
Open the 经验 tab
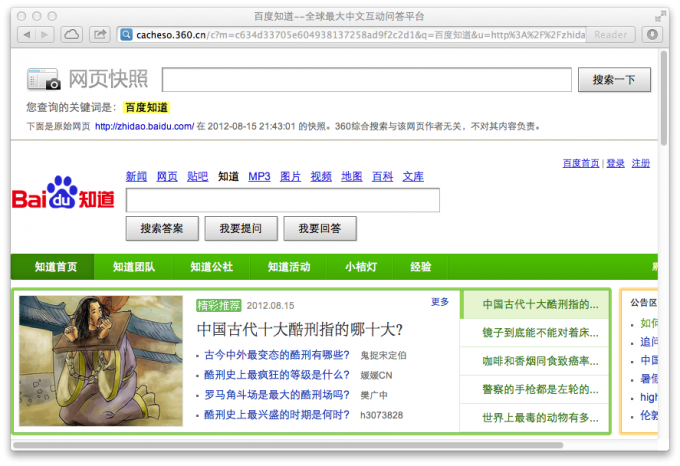(x=421, y=267)
